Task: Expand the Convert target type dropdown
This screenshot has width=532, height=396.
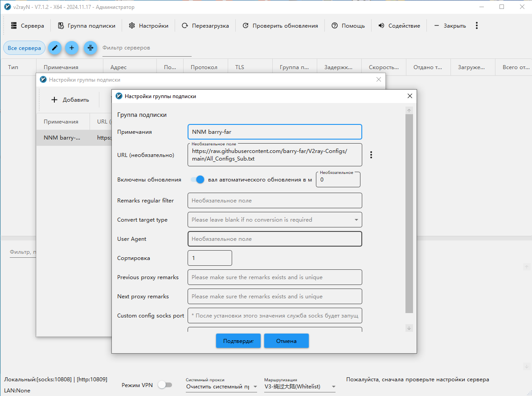Action: pyautogui.click(x=274, y=220)
